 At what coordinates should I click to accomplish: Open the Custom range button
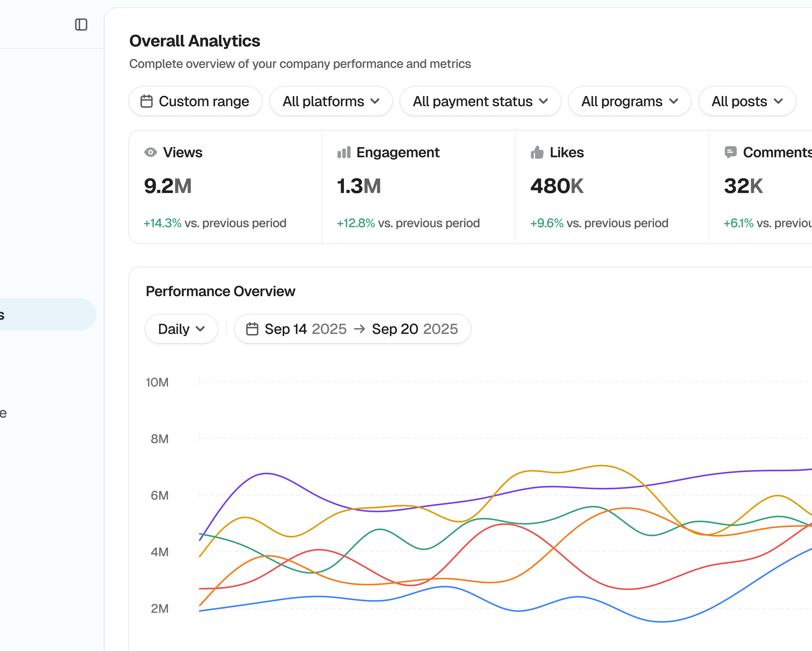[196, 101]
